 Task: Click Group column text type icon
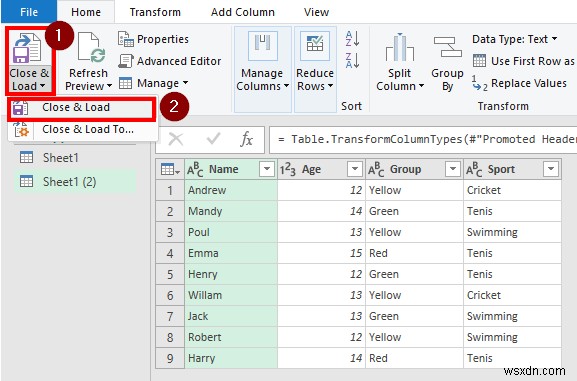click(x=376, y=169)
